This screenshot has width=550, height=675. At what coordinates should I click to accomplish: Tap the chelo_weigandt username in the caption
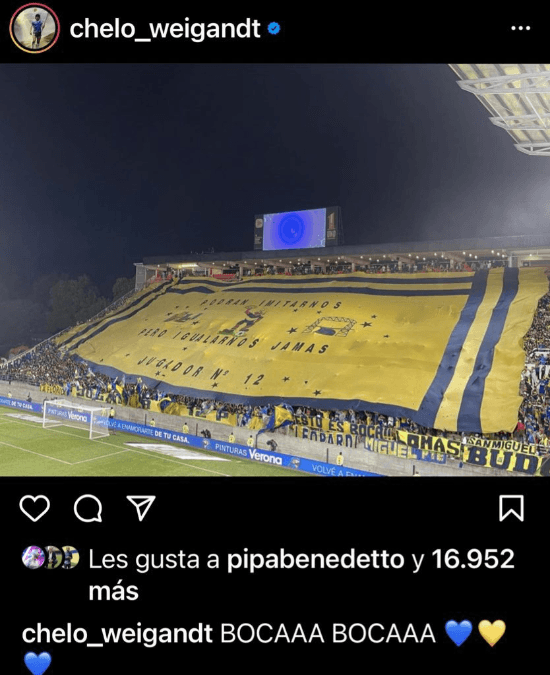point(117,634)
